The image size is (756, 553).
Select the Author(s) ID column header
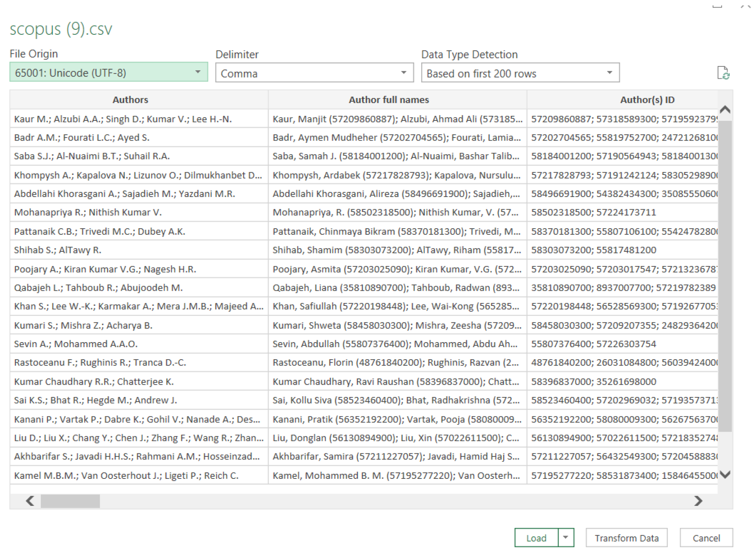[x=647, y=100]
